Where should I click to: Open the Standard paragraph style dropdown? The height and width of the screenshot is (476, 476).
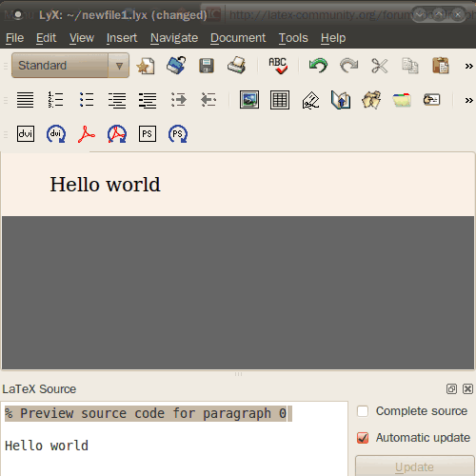pyautogui.click(x=70, y=66)
